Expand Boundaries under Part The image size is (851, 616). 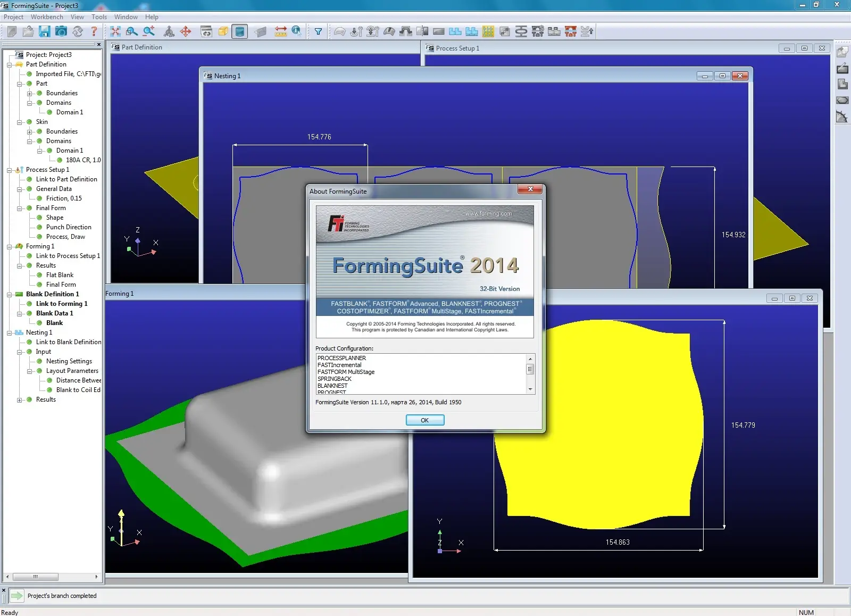click(x=30, y=93)
